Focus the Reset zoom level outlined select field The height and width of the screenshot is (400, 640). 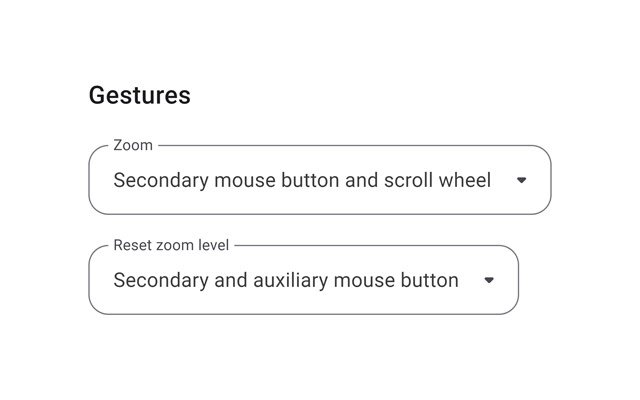pos(303,280)
